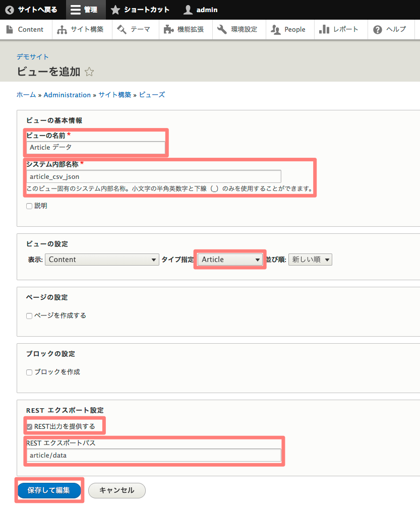Open the 表示 Content dropdown

click(x=102, y=260)
